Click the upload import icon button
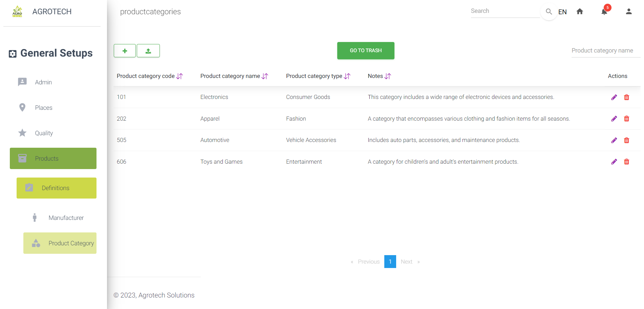Image resolution: width=644 pixels, height=309 pixels. click(x=148, y=51)
